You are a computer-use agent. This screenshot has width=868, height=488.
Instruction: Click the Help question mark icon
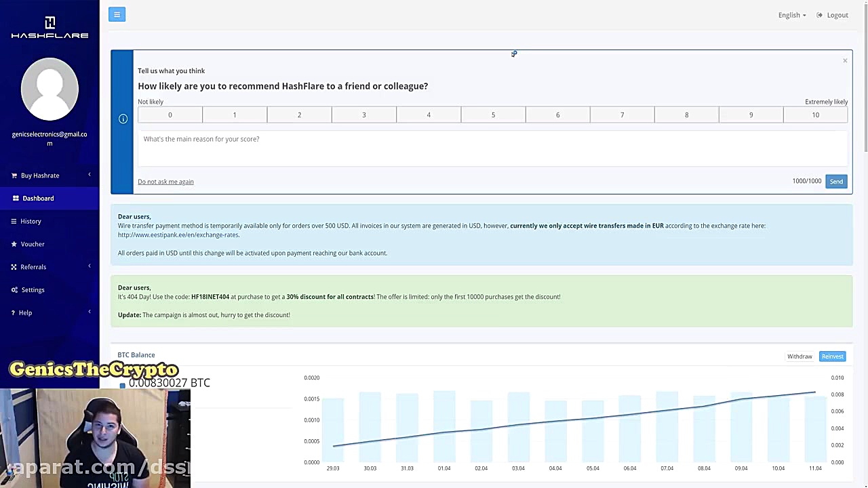coord(13,313)
